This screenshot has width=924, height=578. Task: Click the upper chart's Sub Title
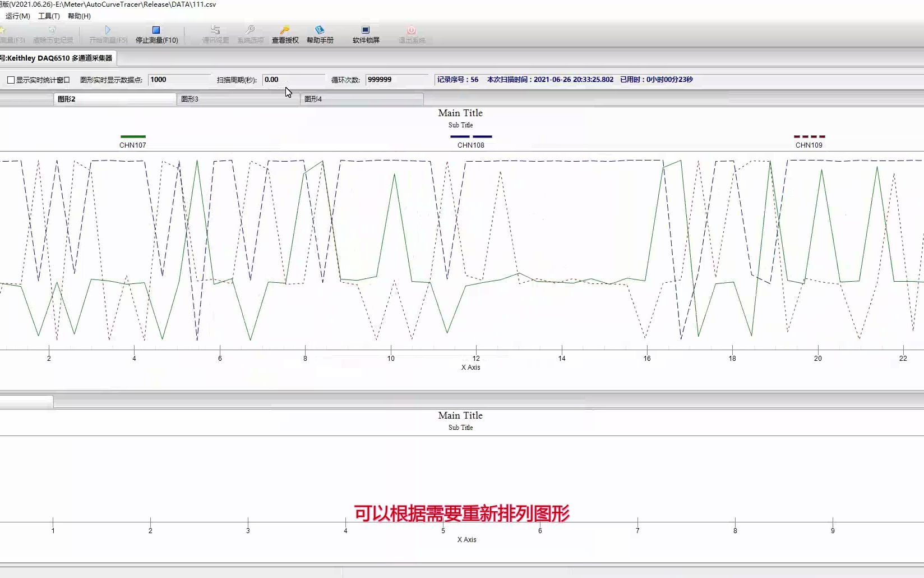click(460, 125)
